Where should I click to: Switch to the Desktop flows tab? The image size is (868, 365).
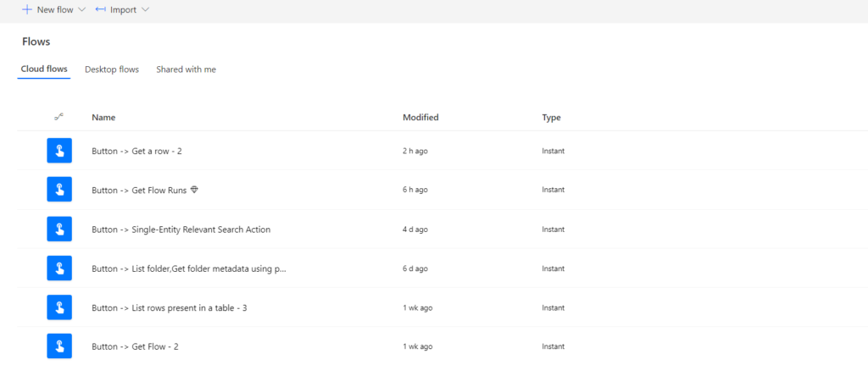click(112, 69)
